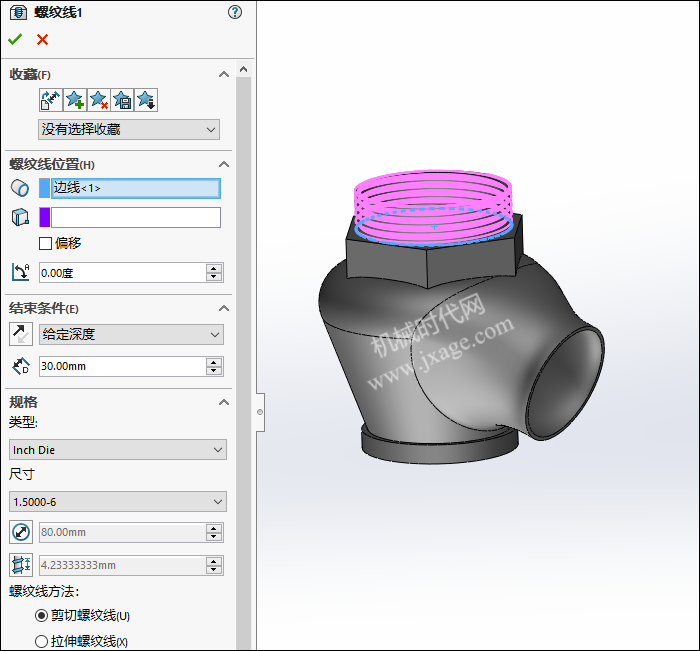The height and width of the screenshot is (651, 700).
Task: Open the 给定深度 end condition dropdown
Action: 131,334
